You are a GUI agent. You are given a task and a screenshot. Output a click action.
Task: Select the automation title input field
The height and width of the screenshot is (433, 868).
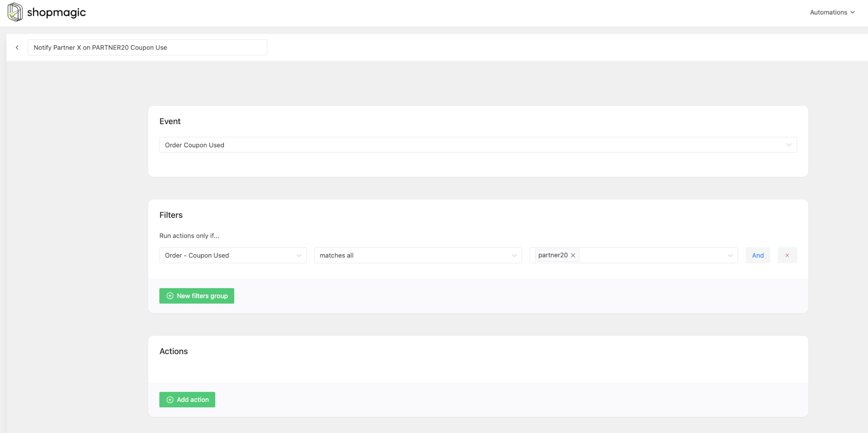pyautogui.click(x=147, y=47)
